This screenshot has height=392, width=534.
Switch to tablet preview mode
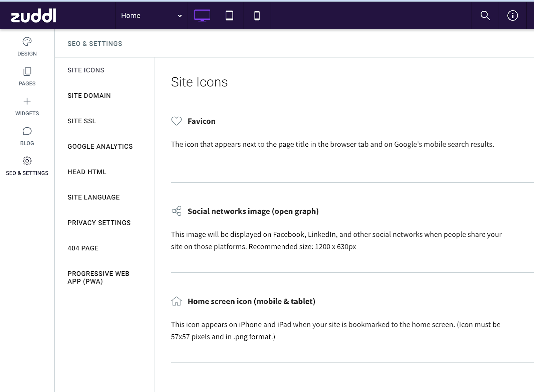coord(229,16)
